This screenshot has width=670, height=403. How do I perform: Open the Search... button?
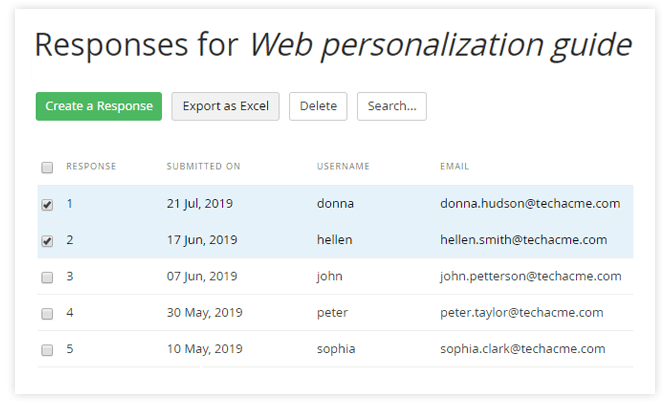point(391,106)
